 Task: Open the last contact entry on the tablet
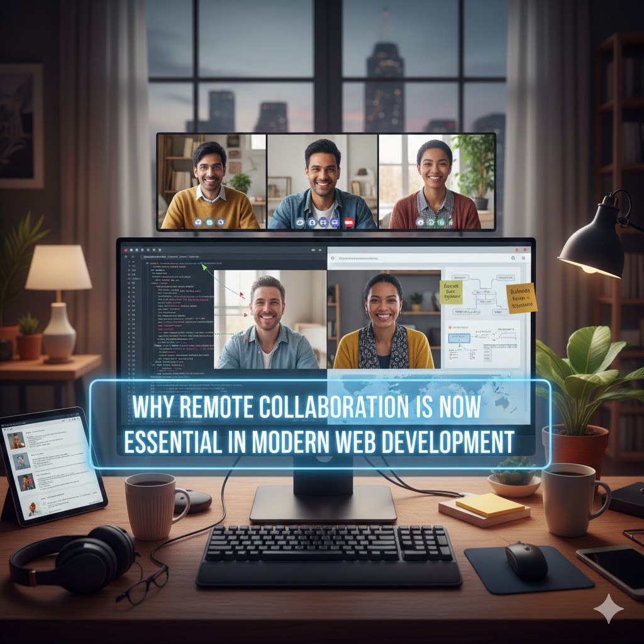click(x=57, y=506)
